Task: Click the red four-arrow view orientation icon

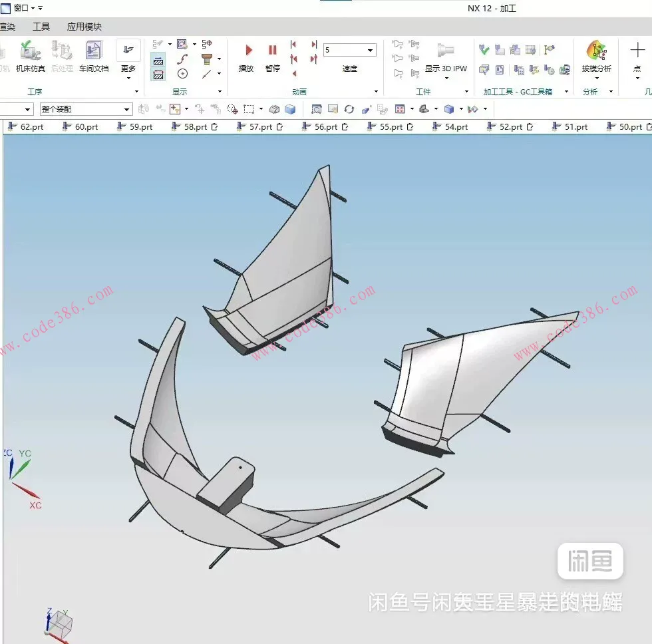Action: [400, 109]
